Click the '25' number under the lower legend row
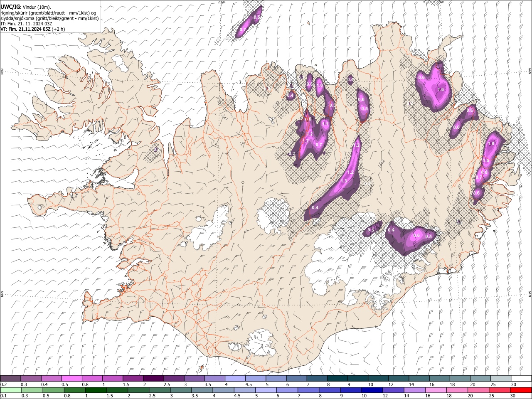532x399 pixels. pos(493,396)
